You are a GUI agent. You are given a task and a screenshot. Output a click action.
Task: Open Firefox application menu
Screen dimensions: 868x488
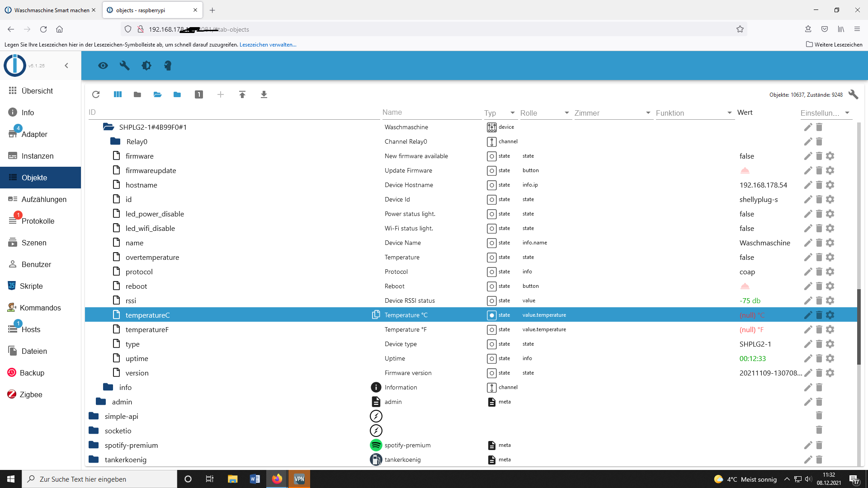click(857, 29)
